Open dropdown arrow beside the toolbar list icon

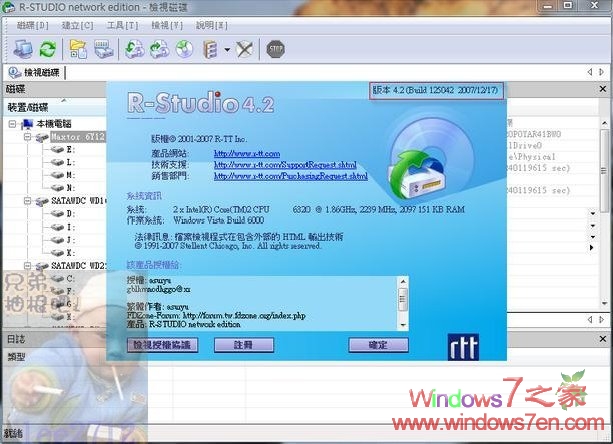227,49
